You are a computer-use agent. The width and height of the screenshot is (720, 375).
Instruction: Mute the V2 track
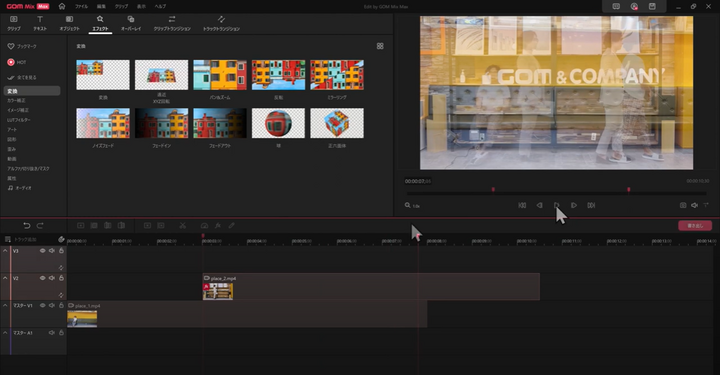(x=52, y=278)
